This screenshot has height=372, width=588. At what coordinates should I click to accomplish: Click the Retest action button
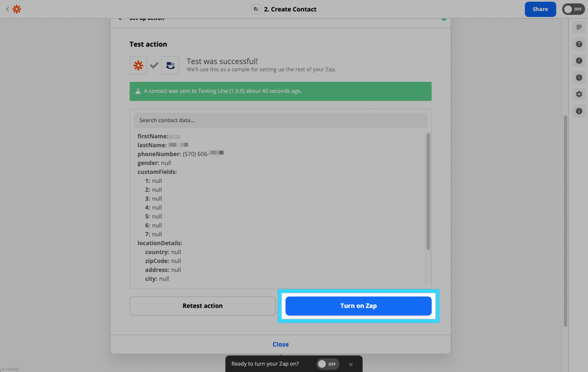(202, 306)
